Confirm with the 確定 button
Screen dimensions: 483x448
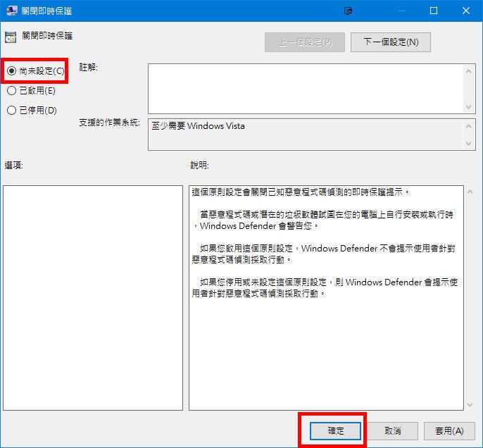335,431
